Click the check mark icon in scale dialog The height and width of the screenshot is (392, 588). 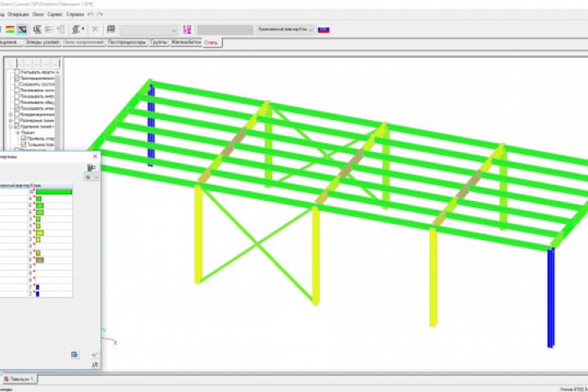pyautogui.click(x=95, y=354)
